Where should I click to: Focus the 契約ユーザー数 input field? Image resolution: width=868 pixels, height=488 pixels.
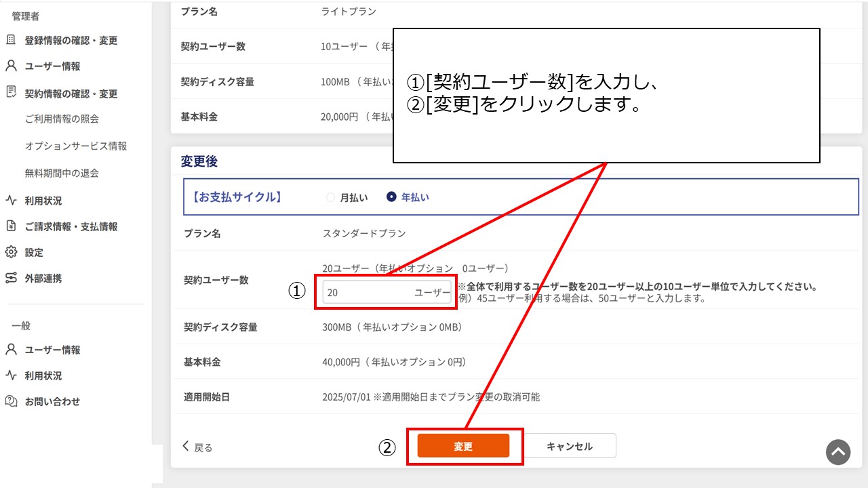(x=387, y=292)
